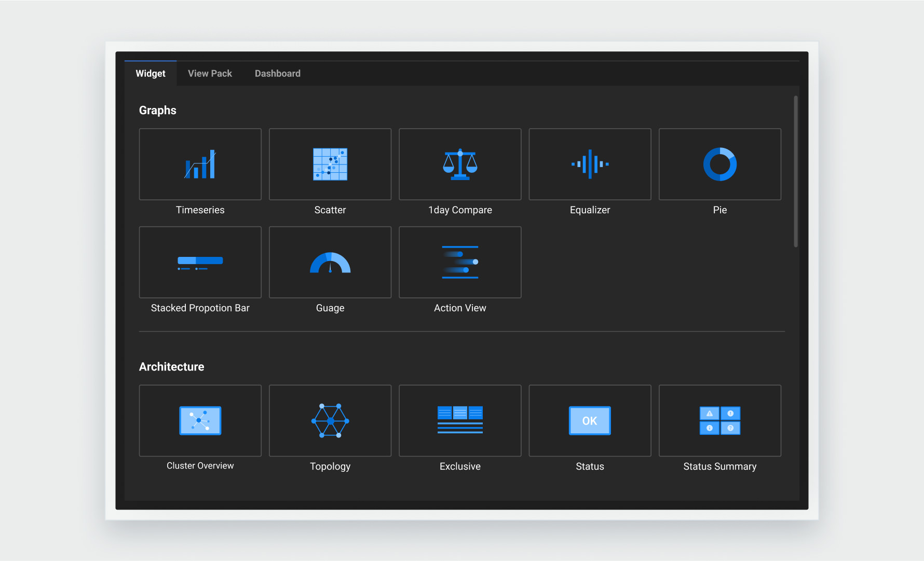Viewport: 924px width, 561px height.
Task: Click the Status Summary label text
Action: click(719, 467)
